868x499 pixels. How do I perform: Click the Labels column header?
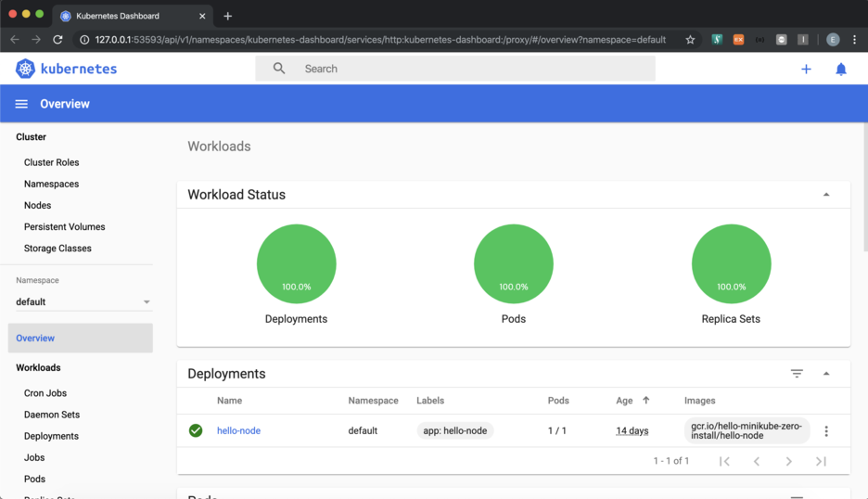[x=430, y=401]
